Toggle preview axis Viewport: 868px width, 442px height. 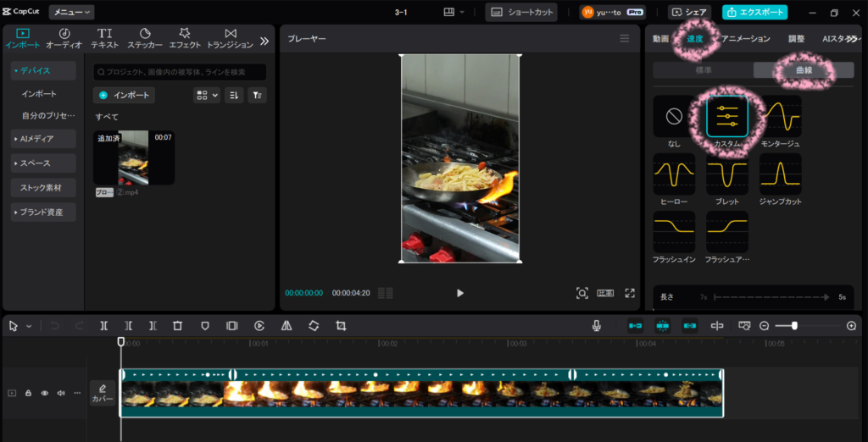(x=717, y=326)
